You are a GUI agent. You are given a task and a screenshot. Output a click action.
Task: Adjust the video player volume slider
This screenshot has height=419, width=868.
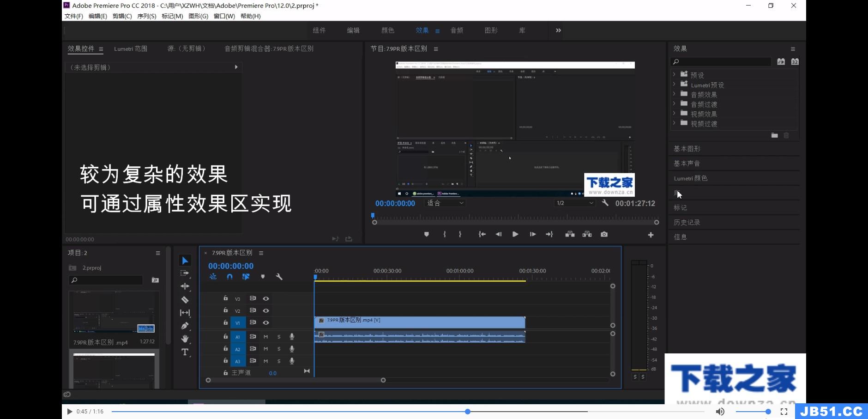tap(753, 411)
